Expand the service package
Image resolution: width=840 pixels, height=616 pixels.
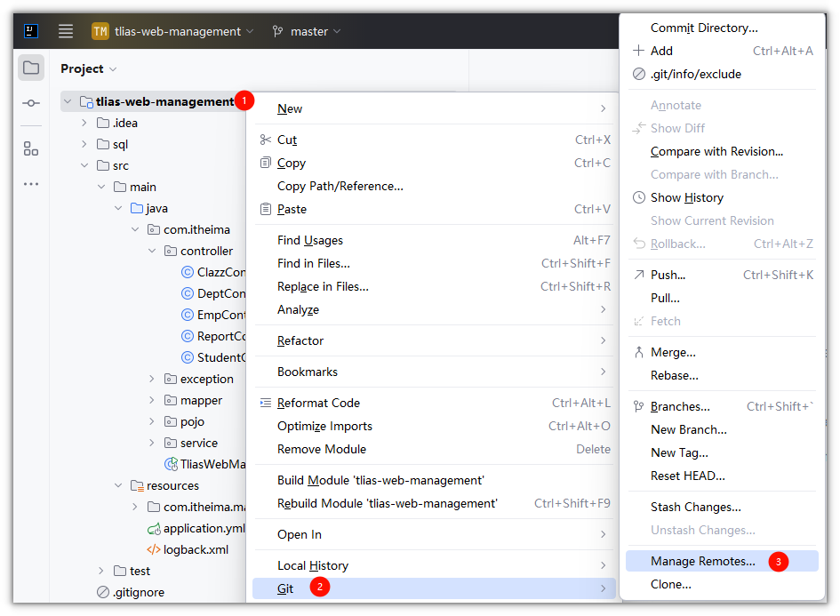coord(152,443)
